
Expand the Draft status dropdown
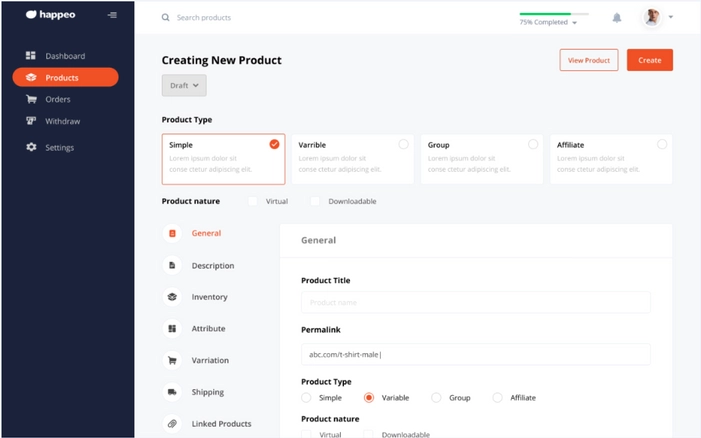point(184,86)
